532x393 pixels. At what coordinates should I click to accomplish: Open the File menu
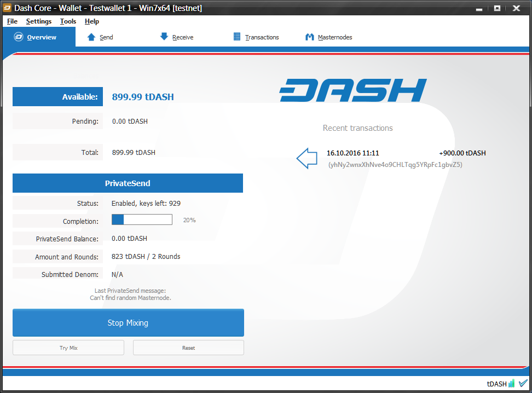point(12,21)
